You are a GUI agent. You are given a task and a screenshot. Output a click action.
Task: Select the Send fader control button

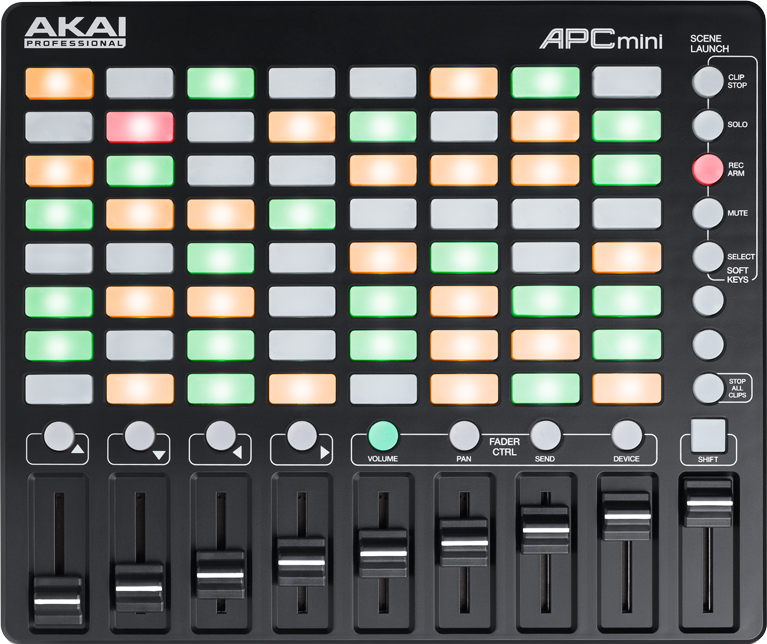click(x=545, y=435)
